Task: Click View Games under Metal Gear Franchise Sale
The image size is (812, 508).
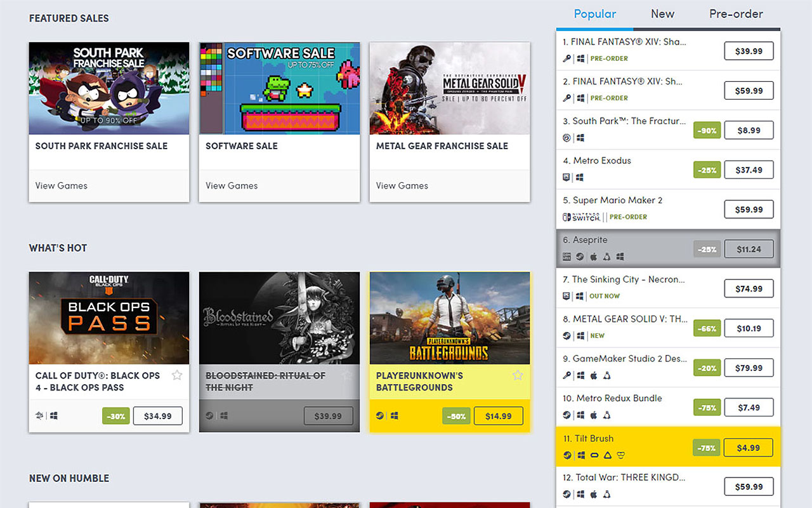Action: [x=402, y=185]
